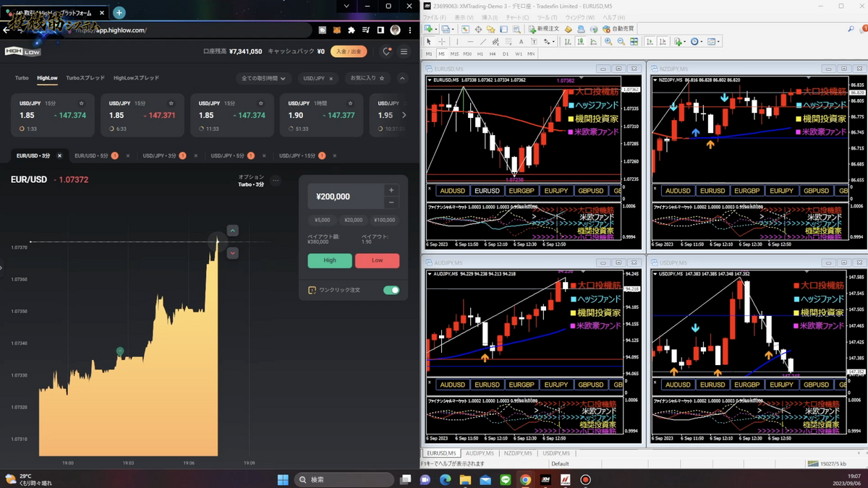Toggle Auto Trading (自動売買) in MT4
Screen dimensions: 868x488
click(x=617, y=29)
